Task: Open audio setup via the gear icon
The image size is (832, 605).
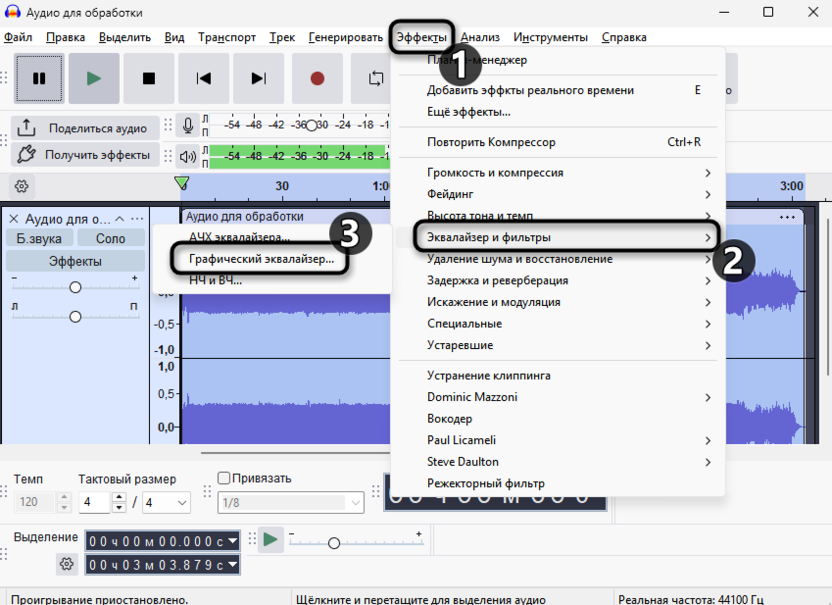Action: click(20, 185)
